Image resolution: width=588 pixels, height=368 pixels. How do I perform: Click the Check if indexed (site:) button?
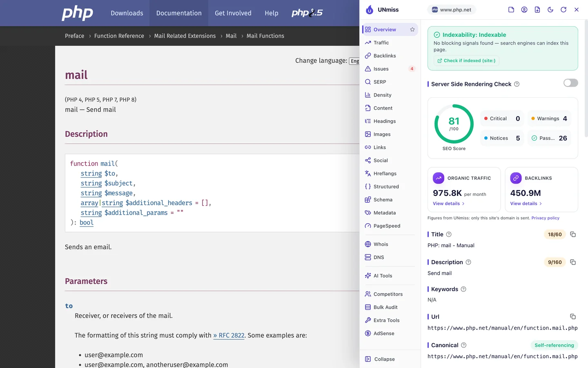click(466, 61)
